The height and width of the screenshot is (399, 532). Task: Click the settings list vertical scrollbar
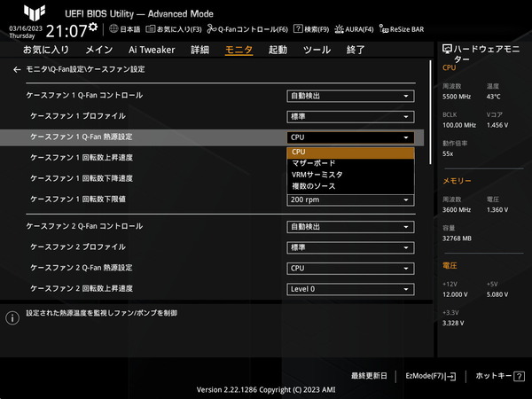(431, 113)
